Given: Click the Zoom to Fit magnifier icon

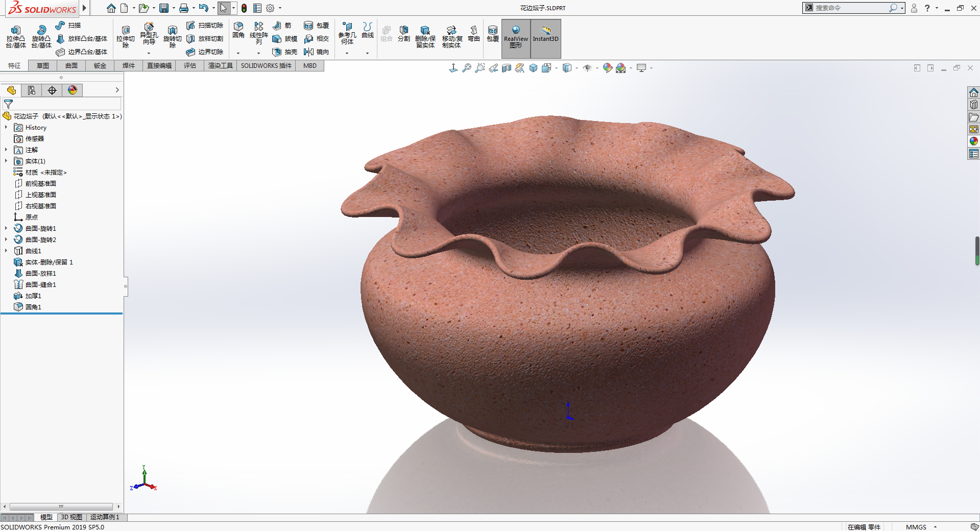Looking at the screenshot, I should (x=467, y=68).
